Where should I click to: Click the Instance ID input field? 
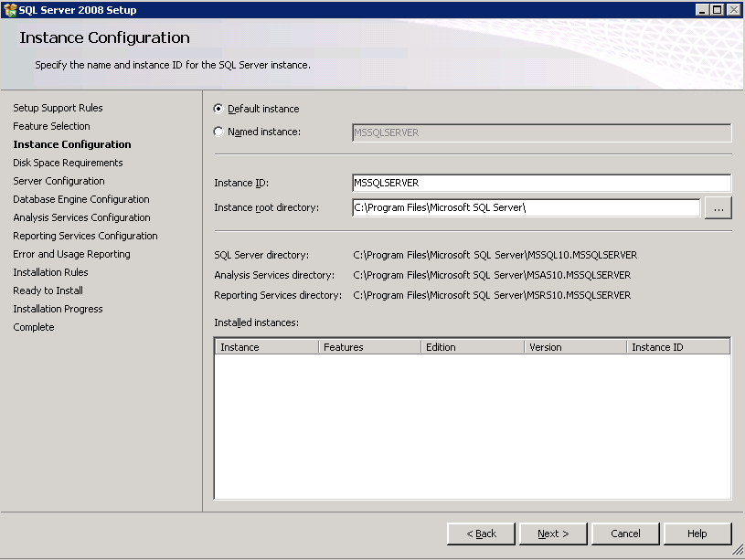pyautogui.click(x=541, y=182)
